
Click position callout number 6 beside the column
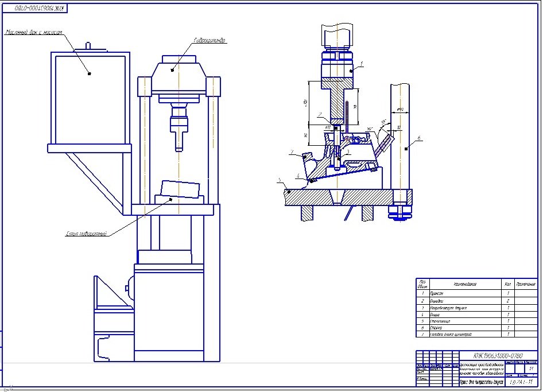click(x=419, y=138)
